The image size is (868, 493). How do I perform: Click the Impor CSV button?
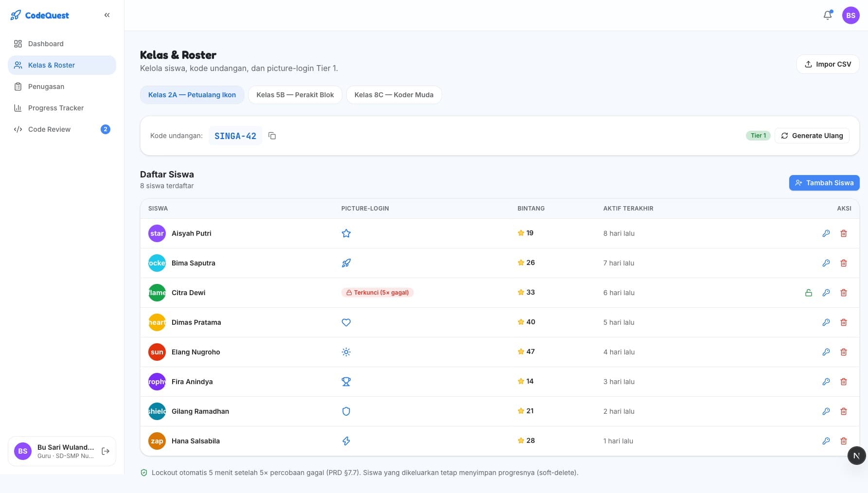coord(828,64)
